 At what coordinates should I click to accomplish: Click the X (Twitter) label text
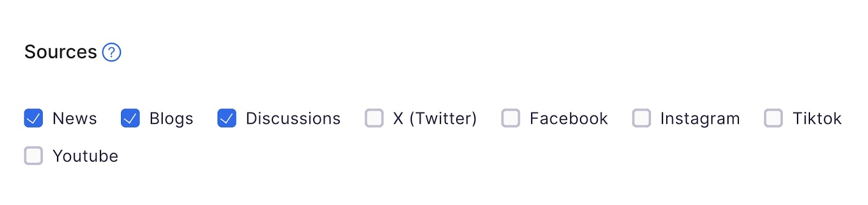(435, 118)
